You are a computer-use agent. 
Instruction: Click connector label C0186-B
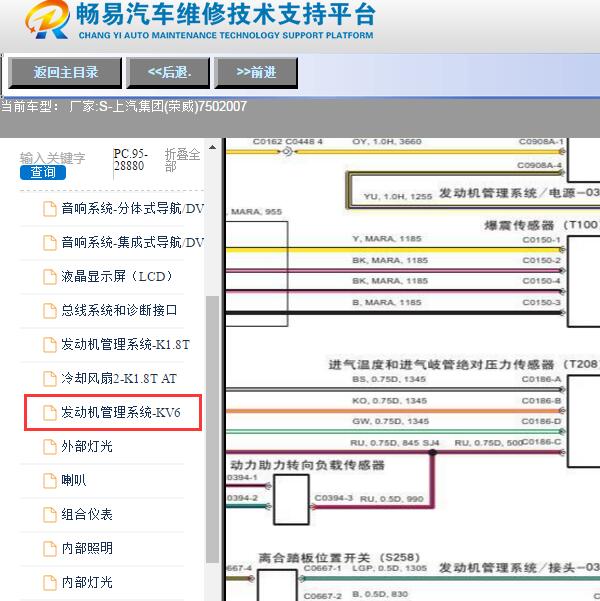tap(541, 401)
